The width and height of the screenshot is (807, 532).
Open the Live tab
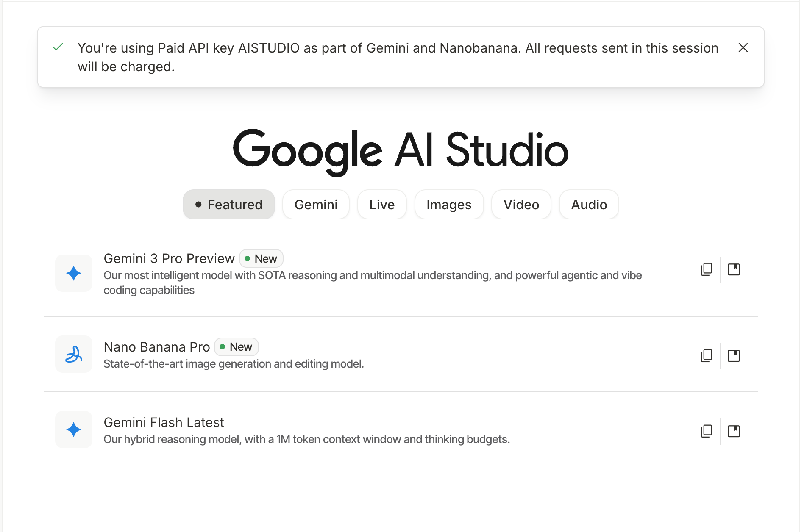[382, 205]
